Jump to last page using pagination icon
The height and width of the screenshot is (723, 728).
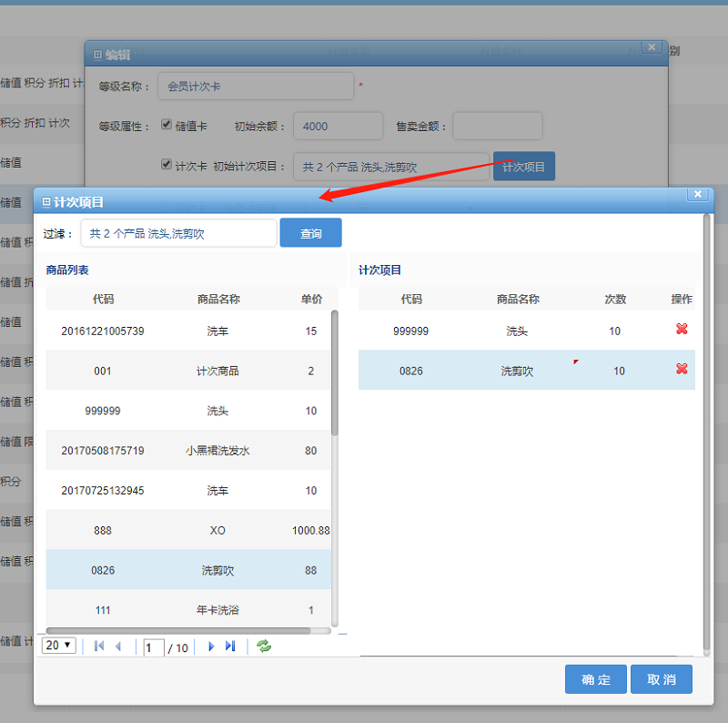point(230,647)
